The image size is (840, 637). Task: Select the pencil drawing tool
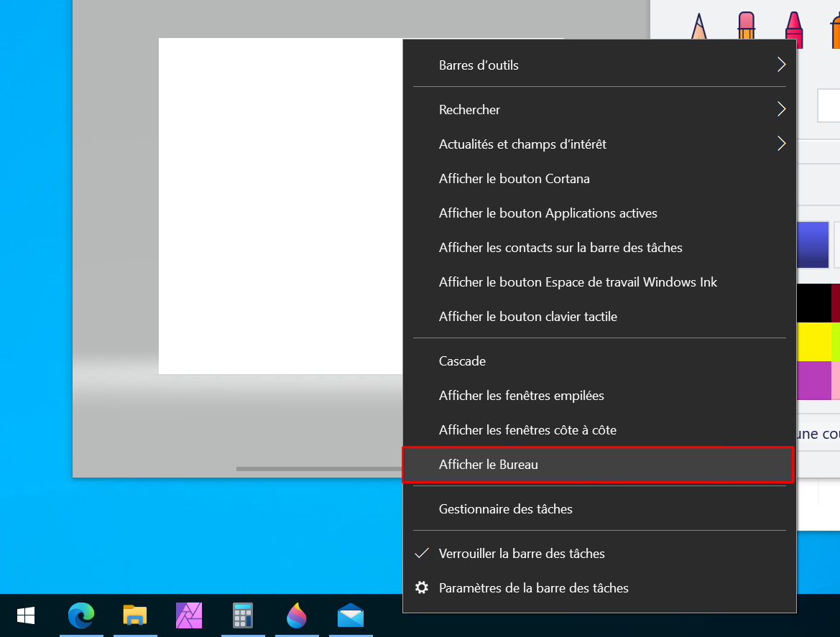(698, 27)
